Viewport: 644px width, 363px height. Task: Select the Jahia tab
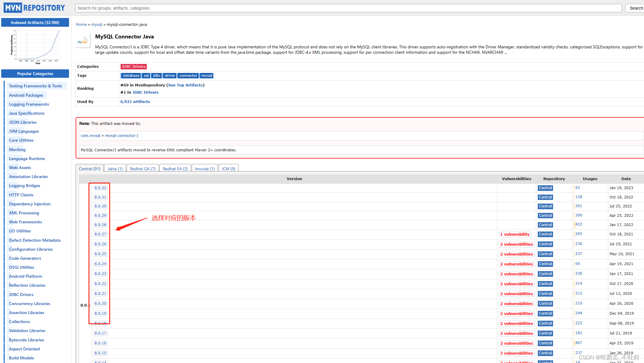(114, 169)
